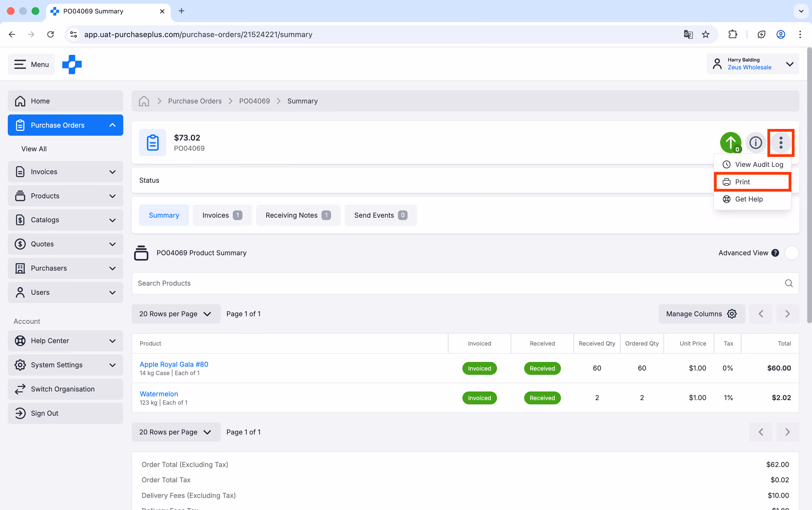
Task: Open Chrome three-dot menu
Action: pos(800,34)
